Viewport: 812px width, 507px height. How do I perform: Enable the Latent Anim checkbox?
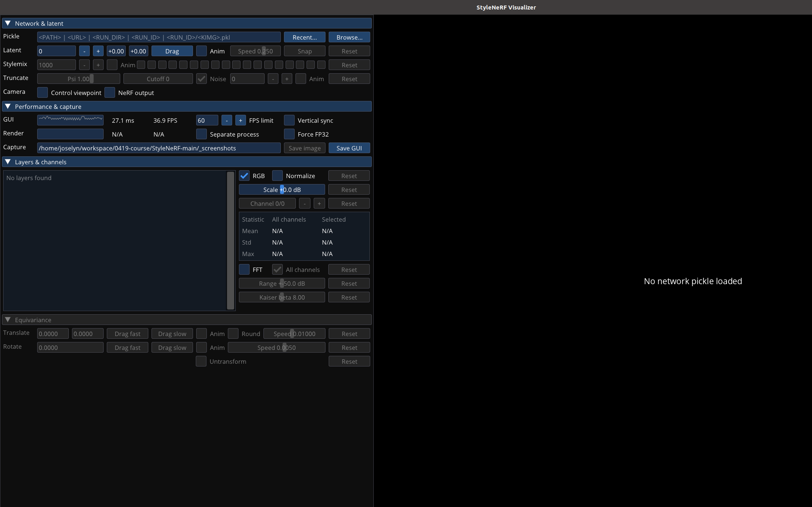201,51
